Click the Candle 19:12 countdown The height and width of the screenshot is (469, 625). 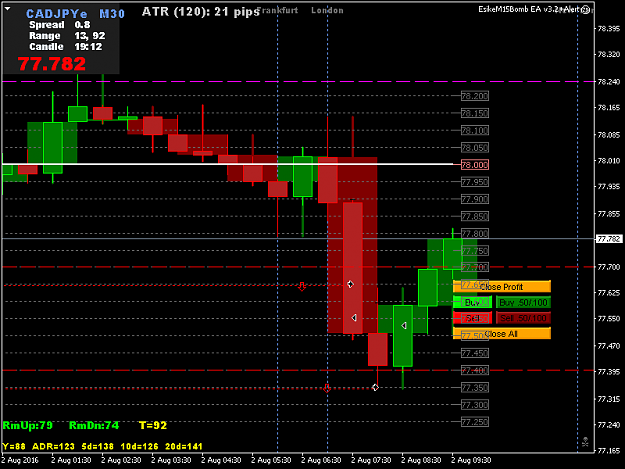pos(66,47)
